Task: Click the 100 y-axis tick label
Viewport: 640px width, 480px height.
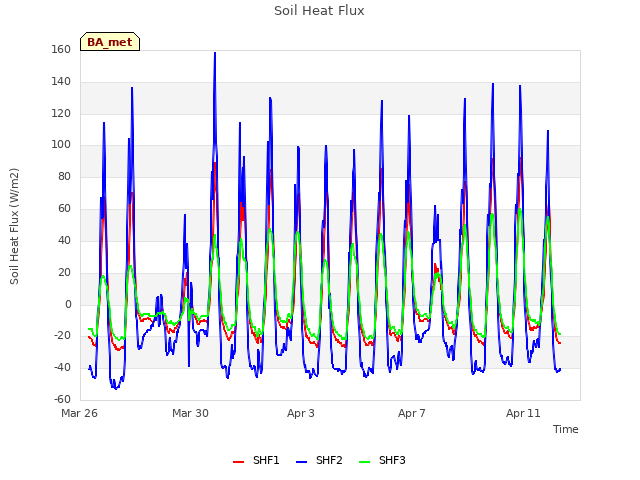Action: pos(61,144)
